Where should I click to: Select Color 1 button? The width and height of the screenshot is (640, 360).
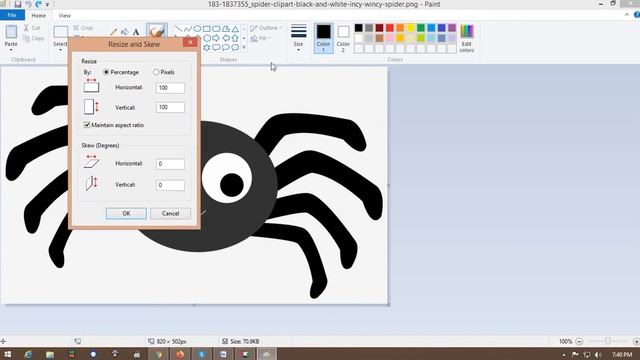[323, 38]
